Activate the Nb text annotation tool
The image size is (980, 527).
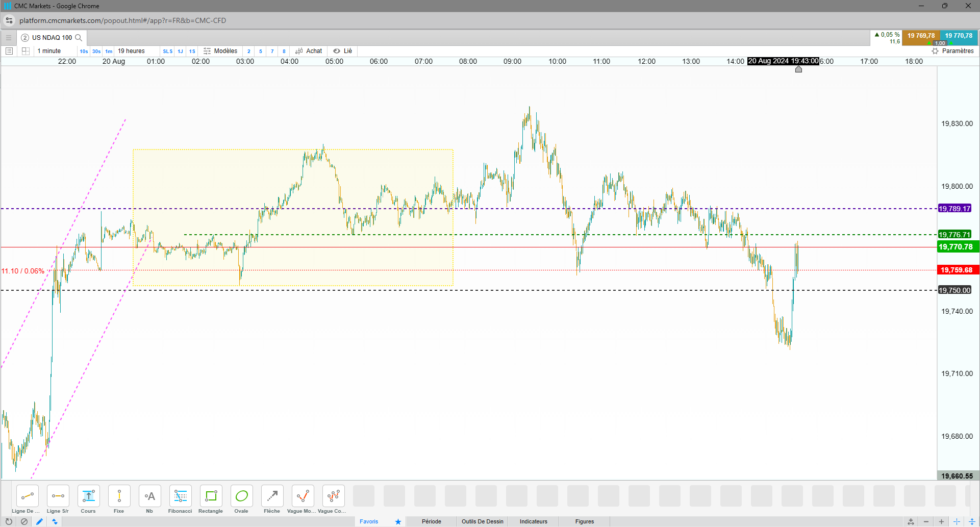click(149, 499)
